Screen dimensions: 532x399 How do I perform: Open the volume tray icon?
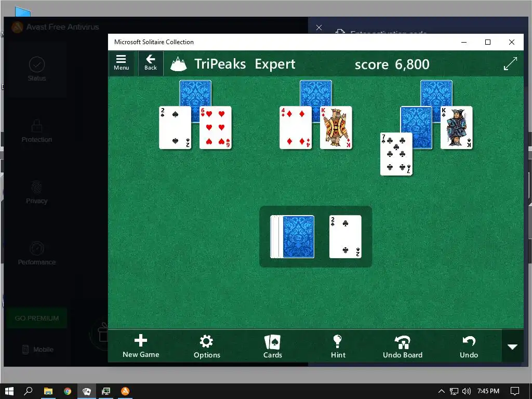pyautogui.click(x=467, y=391)
